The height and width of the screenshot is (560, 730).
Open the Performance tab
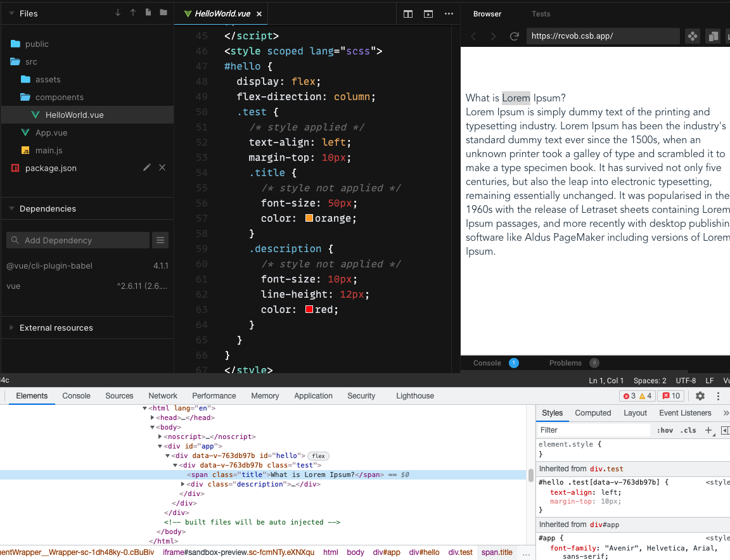(214, 396)
